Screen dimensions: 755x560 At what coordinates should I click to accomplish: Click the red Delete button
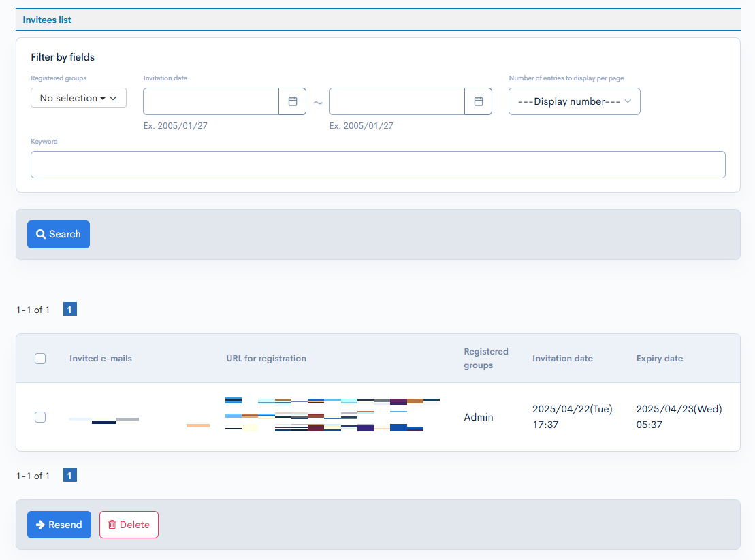pyautogui.click(x=129, y=525)
